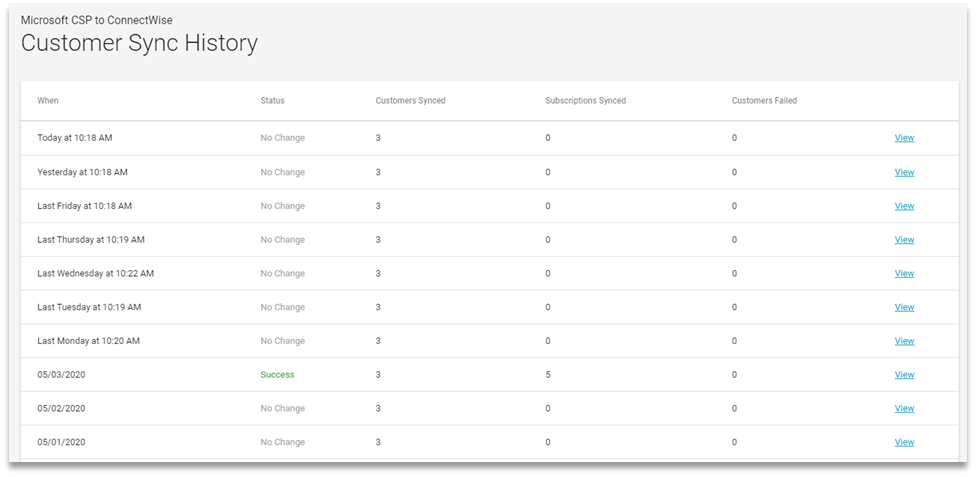976x477 pixels.
Task: Click the Microsoft CSP to ConnectWise breadcrumb
Action: point(96,20)
